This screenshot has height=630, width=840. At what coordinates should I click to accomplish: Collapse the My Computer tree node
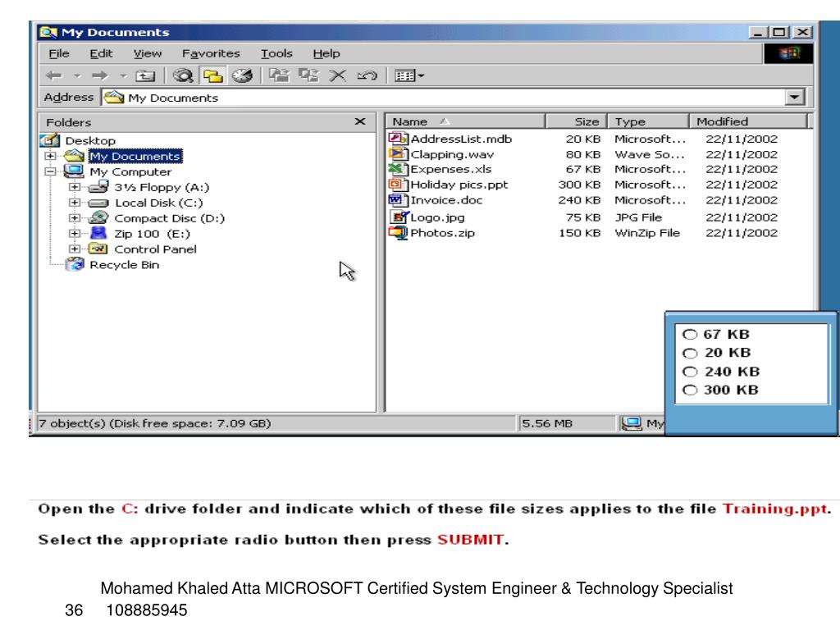(x=50, y=171)
